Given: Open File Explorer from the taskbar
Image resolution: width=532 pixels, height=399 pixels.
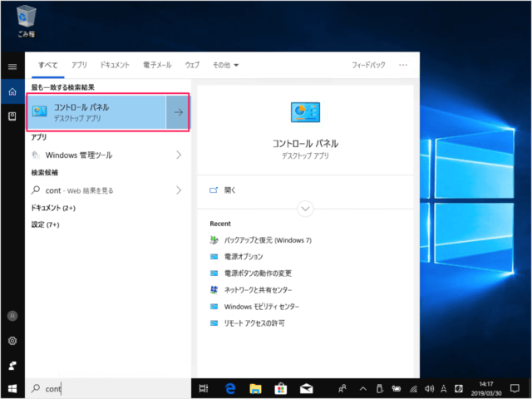Looking at the screenshot, I should coord(256,388).
